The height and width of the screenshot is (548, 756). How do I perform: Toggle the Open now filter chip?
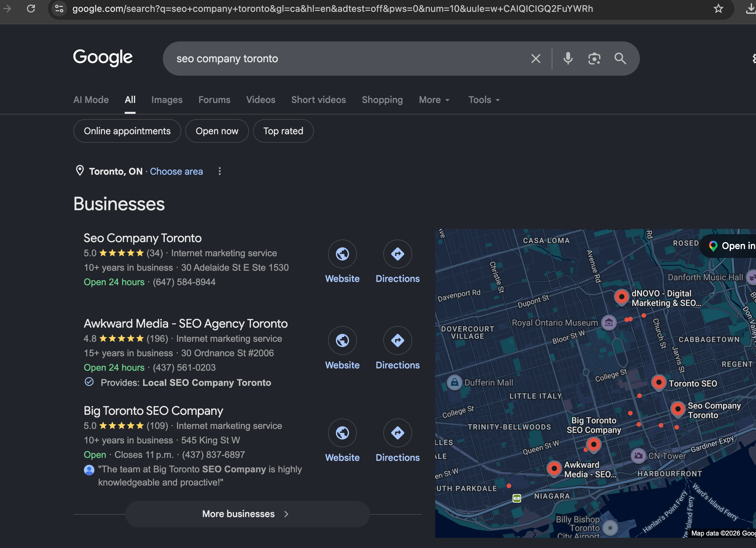coord(217,131)
